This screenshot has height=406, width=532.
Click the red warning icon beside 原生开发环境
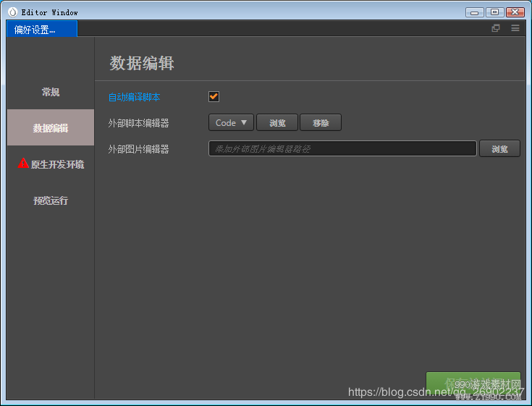(x=23, y=163)
